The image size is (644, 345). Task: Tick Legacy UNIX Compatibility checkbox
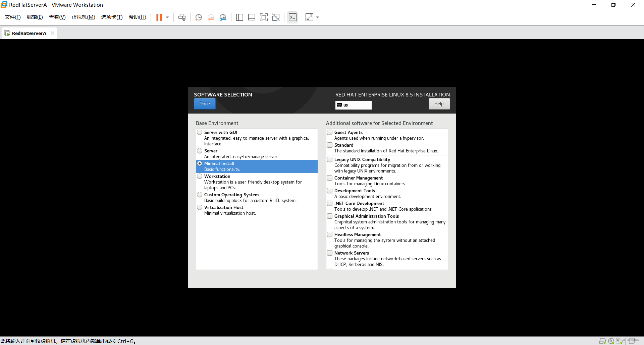(330, 159)
